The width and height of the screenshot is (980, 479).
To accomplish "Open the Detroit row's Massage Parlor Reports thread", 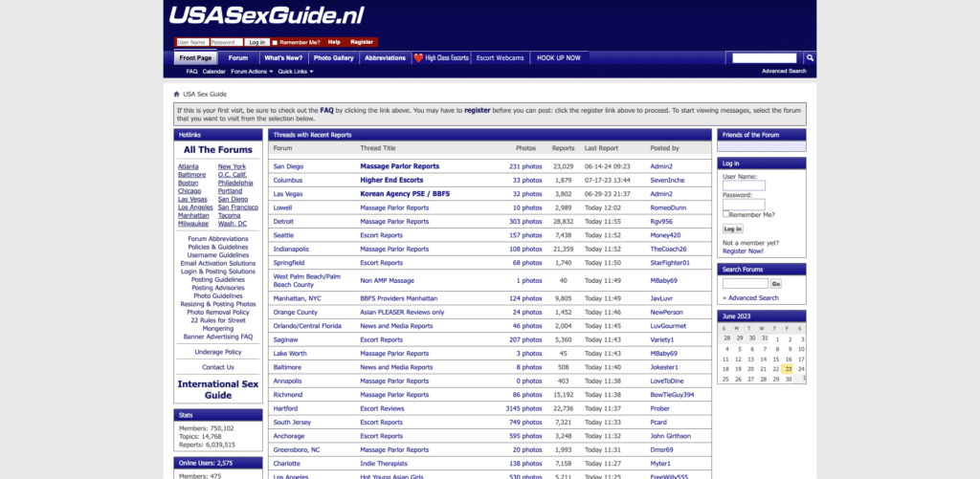I will click(x=394, y=222).
